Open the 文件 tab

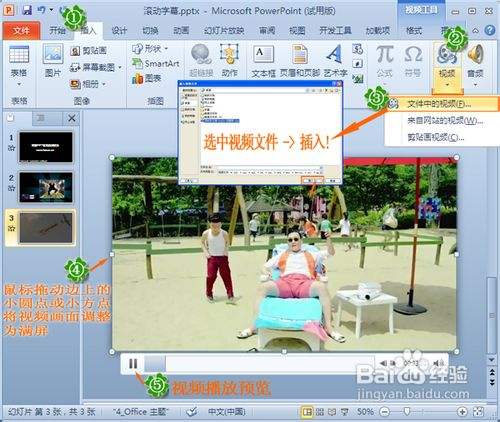(x=21, y=31)
